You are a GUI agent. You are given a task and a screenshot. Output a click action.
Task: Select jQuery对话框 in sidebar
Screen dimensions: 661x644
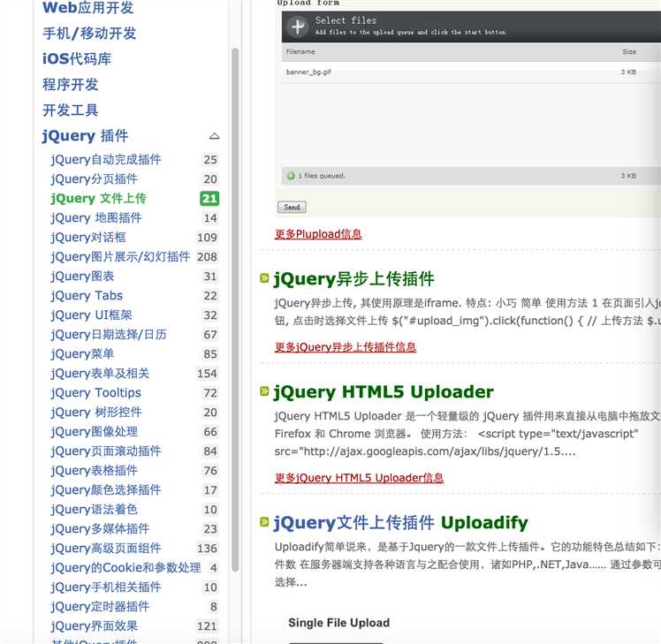click(x=88, y=238)
